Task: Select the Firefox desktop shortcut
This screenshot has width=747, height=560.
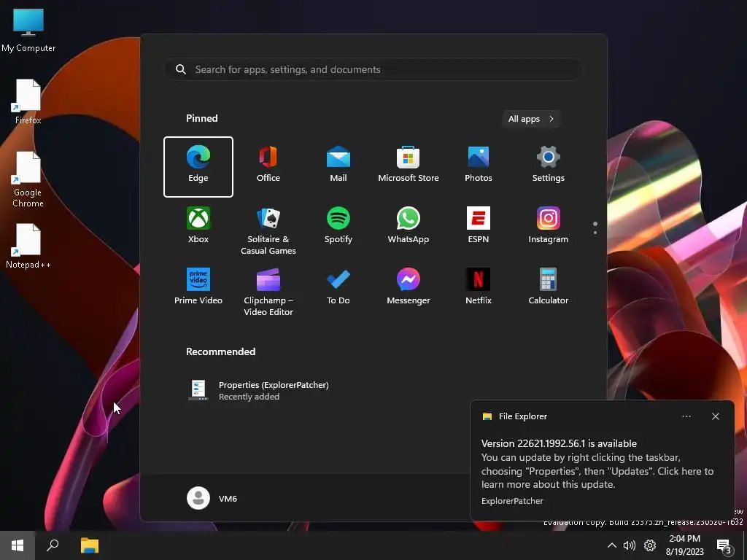Action: pos(28,102)
